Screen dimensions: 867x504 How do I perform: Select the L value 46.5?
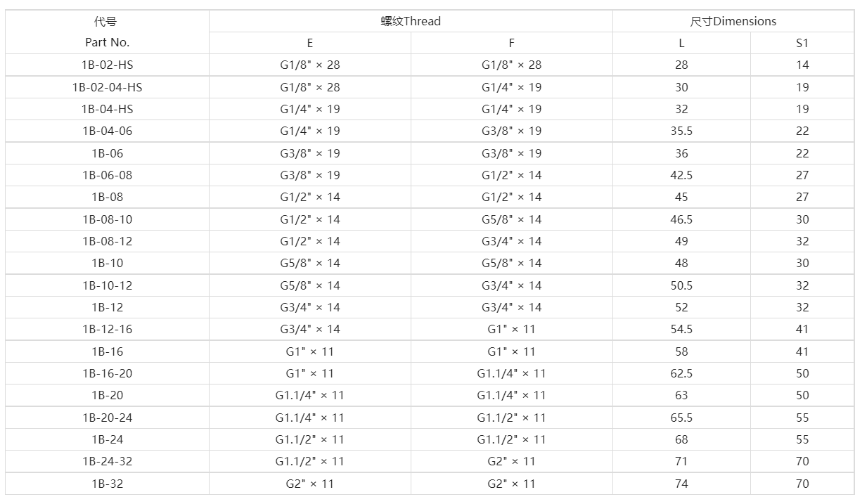(x=681, y=219)
